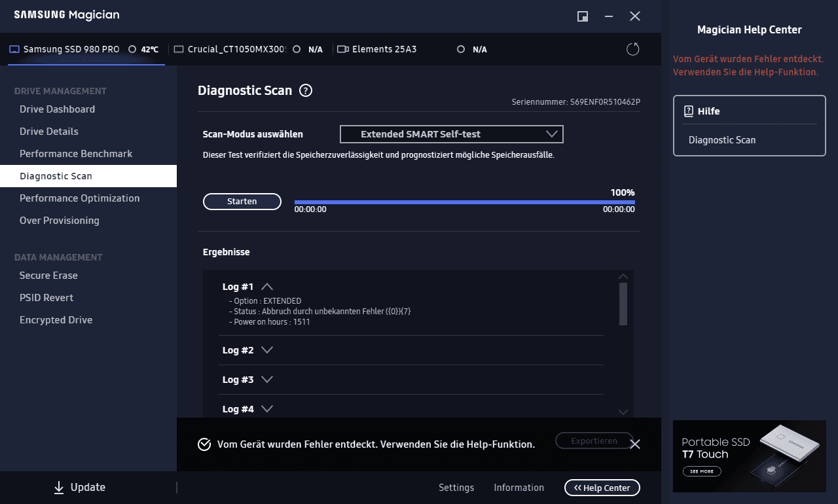
Task: Click the Crucial drive icon
Action: (x=179, y=49)
